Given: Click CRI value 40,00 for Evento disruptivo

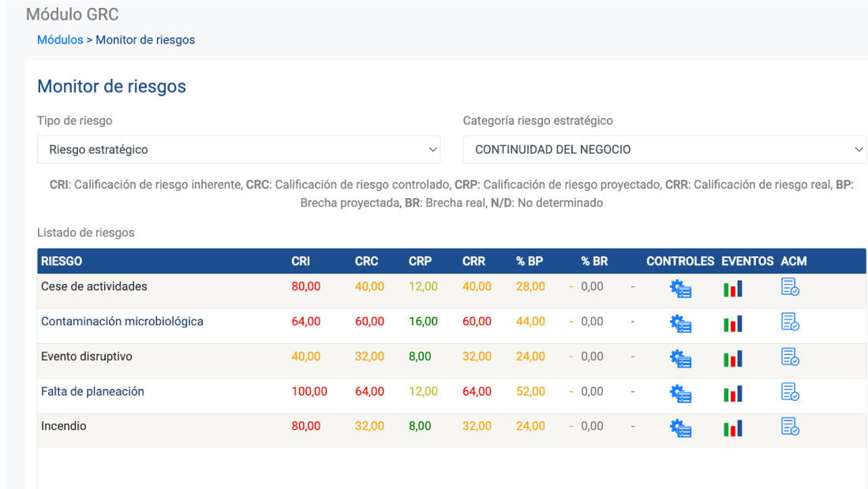Looking at the screenshot, I should click(305, 356).
